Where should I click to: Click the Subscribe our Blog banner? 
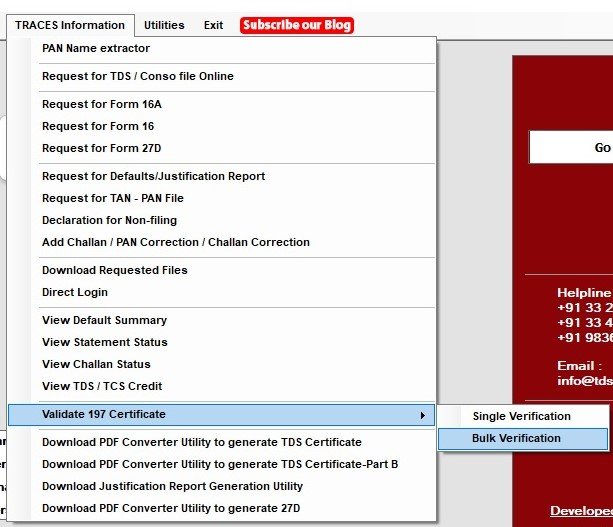coord(297,25)
